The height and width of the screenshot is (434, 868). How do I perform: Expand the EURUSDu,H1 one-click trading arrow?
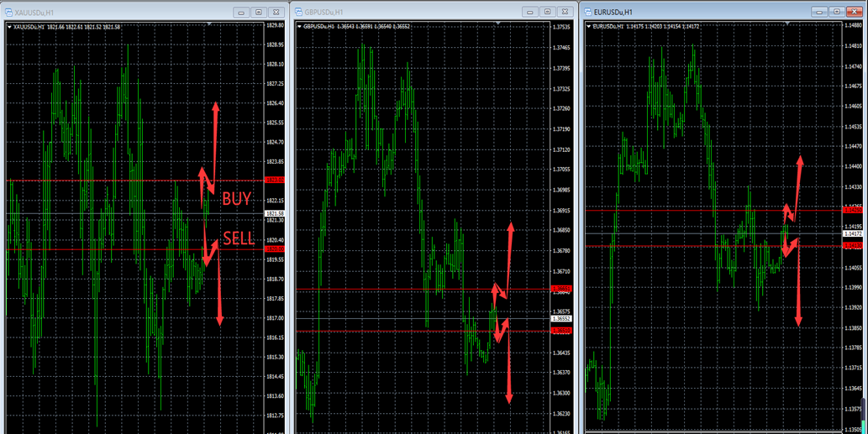click(x=590, y=26)
